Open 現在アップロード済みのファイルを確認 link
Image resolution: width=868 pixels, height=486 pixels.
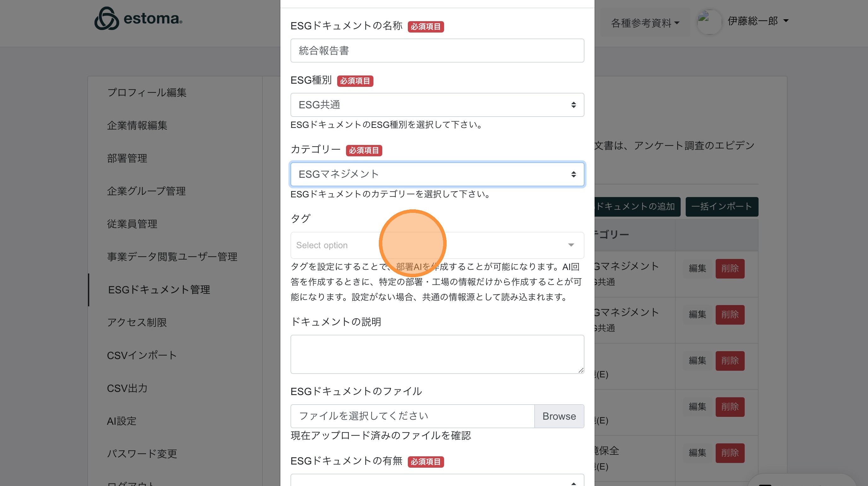tap(380, 436)
